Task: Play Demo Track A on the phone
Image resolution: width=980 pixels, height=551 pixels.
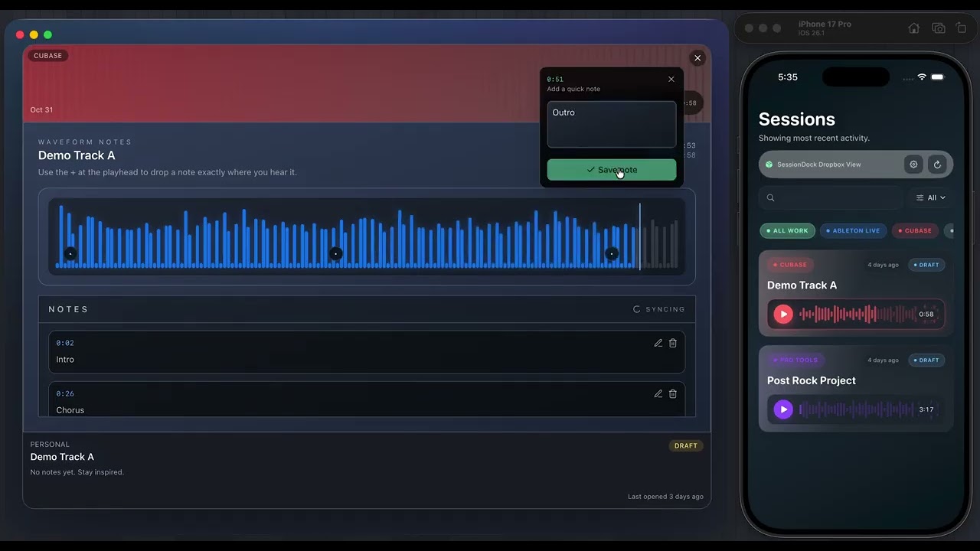Action: pos(782,314)
